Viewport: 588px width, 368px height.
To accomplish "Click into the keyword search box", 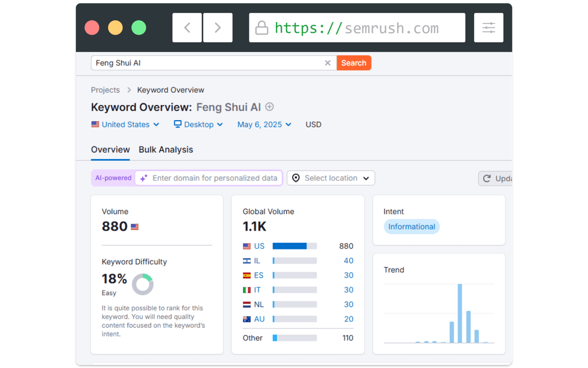I will [214, 63].
